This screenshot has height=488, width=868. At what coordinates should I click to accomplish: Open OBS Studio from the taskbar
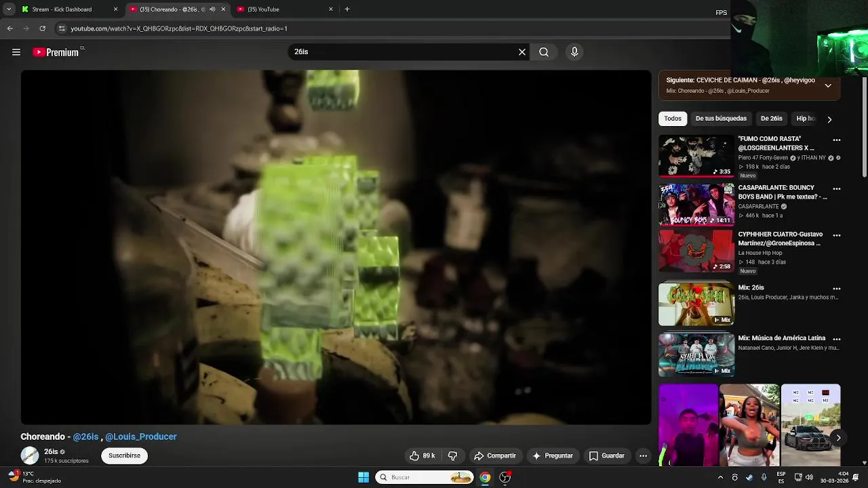coord(505,477)
